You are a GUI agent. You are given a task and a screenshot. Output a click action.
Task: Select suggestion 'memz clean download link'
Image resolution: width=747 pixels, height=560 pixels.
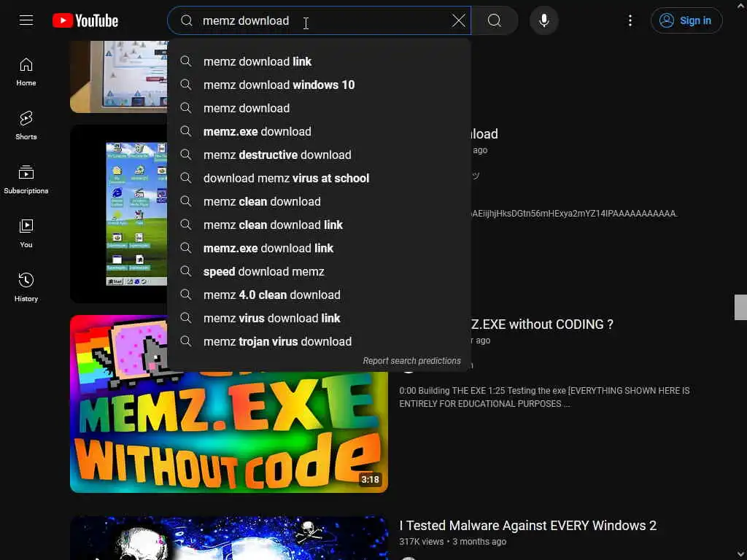320,225
